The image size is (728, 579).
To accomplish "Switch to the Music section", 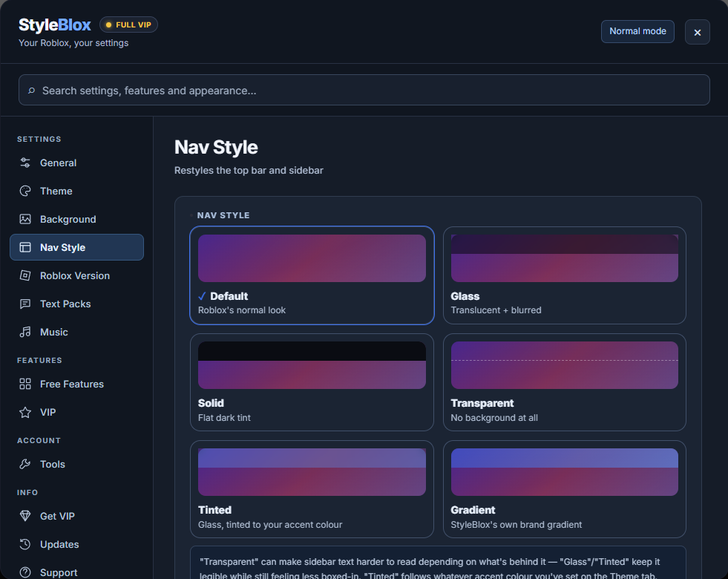I will tap(76, 332).
